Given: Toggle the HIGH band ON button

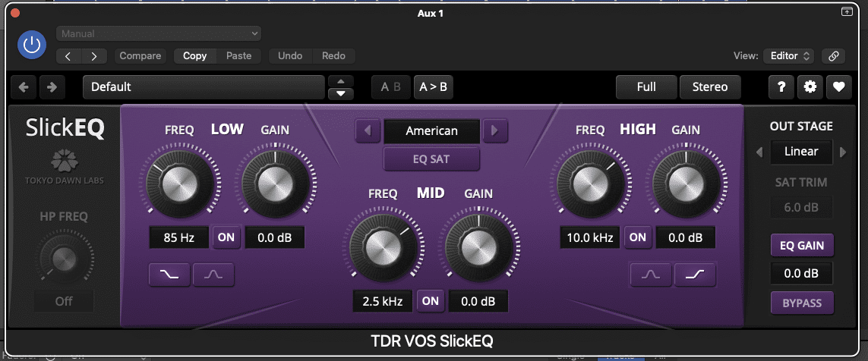Looking at the screenshot, I should tap(638, 237).
